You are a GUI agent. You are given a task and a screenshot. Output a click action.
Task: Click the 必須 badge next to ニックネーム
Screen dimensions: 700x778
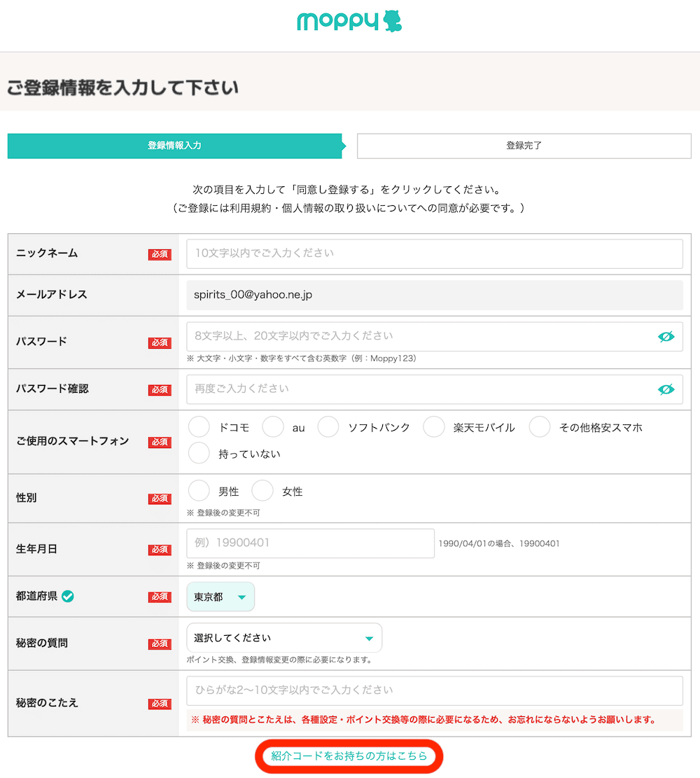159,254
